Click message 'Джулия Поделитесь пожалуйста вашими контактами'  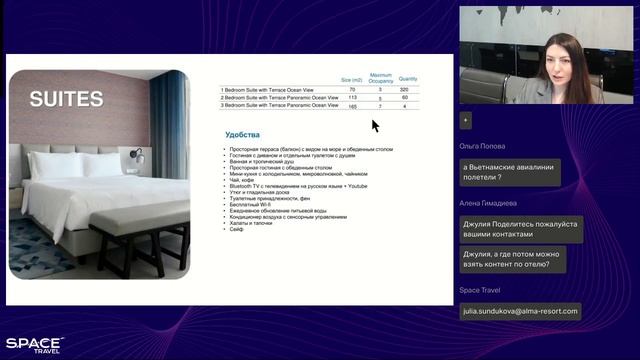pos(521,229)
